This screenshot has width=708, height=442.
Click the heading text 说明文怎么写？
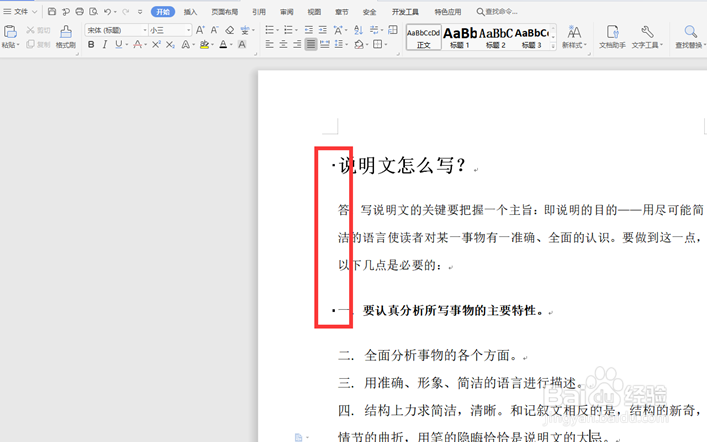pos(402,165)
